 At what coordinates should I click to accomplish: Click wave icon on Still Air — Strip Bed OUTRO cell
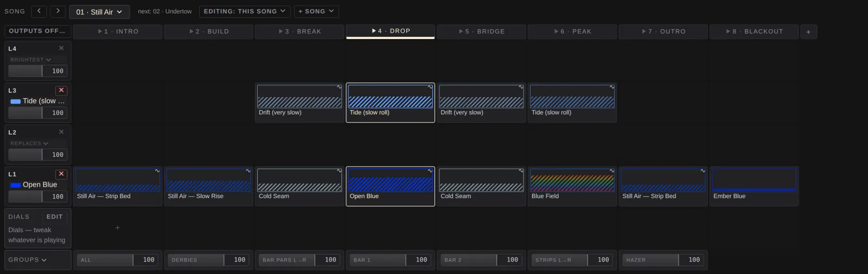point(703,170)
